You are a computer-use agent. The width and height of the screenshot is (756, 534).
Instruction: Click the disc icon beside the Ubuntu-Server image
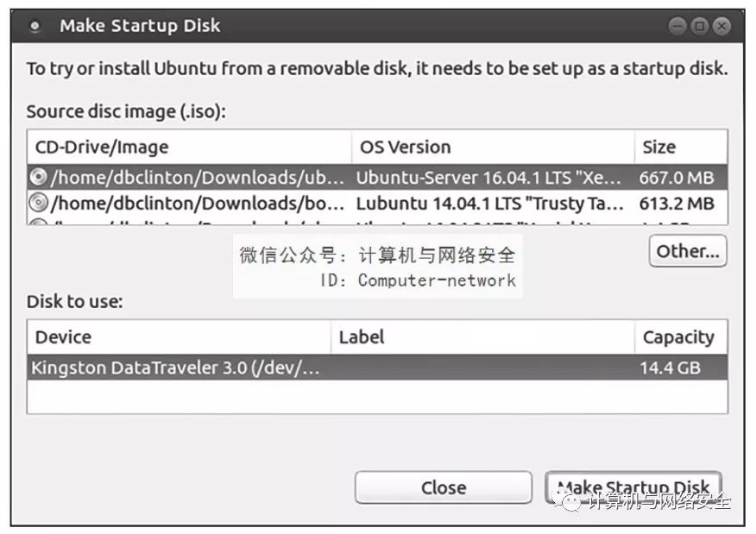coord(38,178)
